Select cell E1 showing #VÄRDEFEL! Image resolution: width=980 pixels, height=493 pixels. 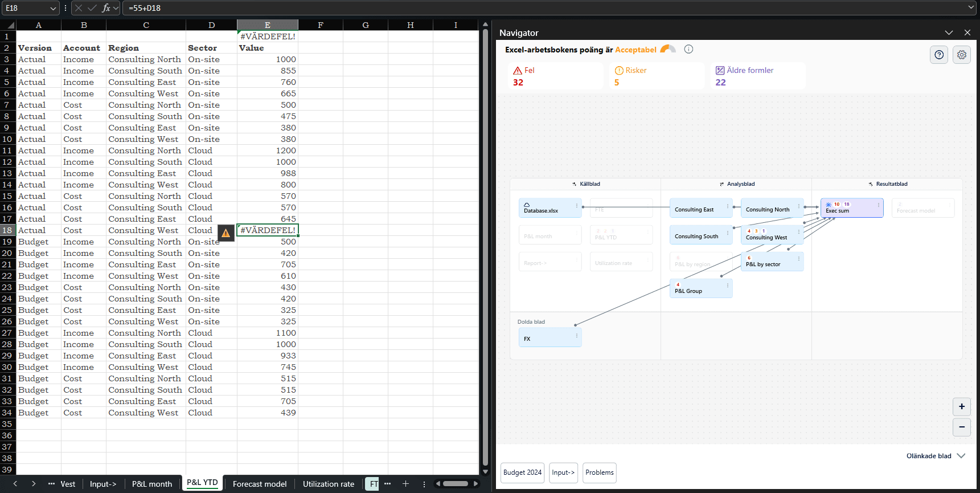tap(268, 36)
